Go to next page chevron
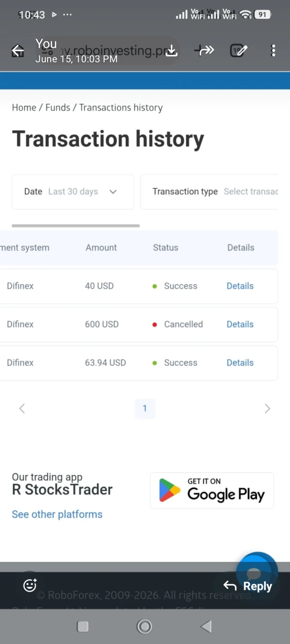The image size is (290, 644). [267, 409]
